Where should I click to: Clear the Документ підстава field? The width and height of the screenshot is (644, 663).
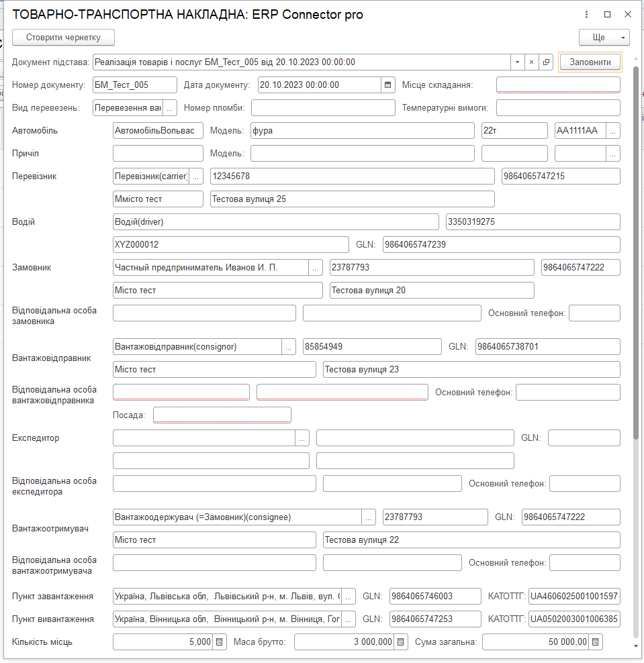point(531,62)
